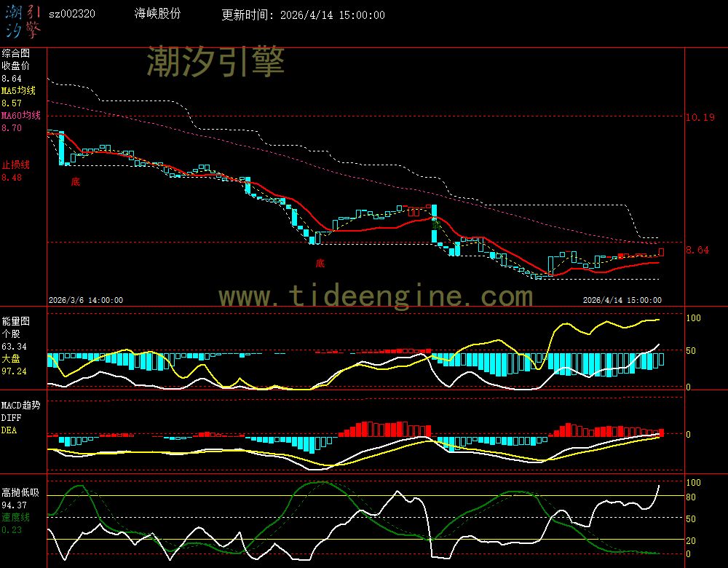Select the 能量图 panel label
This screenshot has width=728, height=568.
15,321
